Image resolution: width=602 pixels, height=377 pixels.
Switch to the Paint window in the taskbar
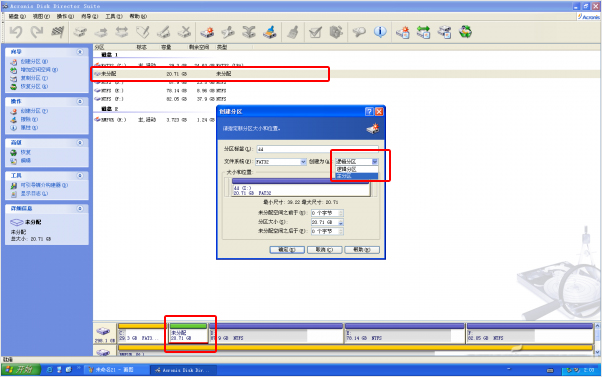116,370
